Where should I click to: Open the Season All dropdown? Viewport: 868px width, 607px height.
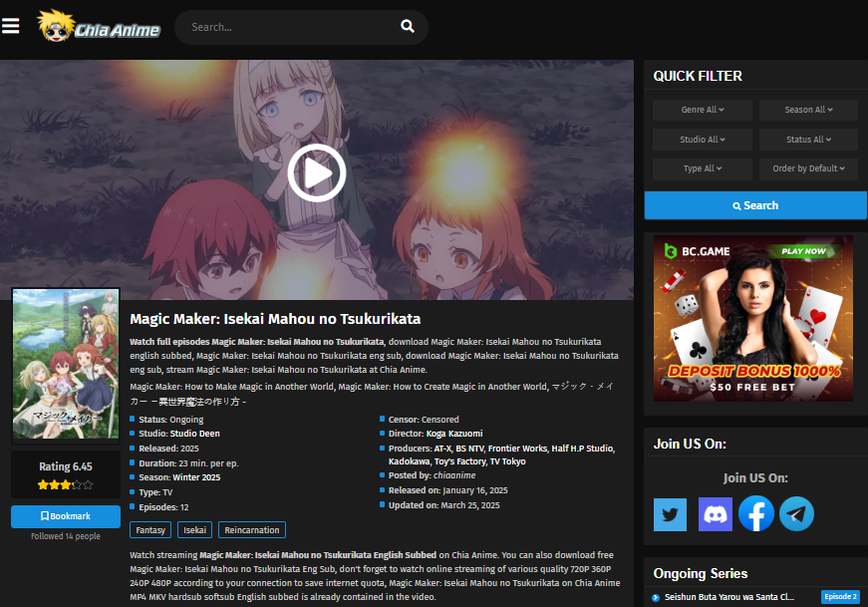click(808, 110)
